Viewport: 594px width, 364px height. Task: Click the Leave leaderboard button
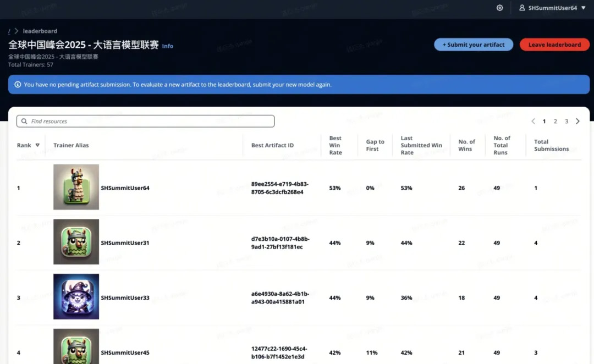[x=554, y=45]
